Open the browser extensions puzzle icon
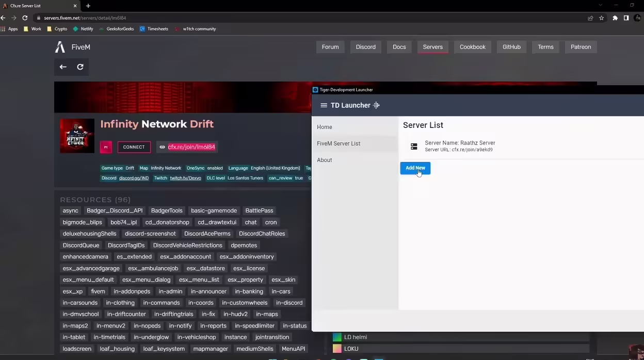 tap(615, 17)
